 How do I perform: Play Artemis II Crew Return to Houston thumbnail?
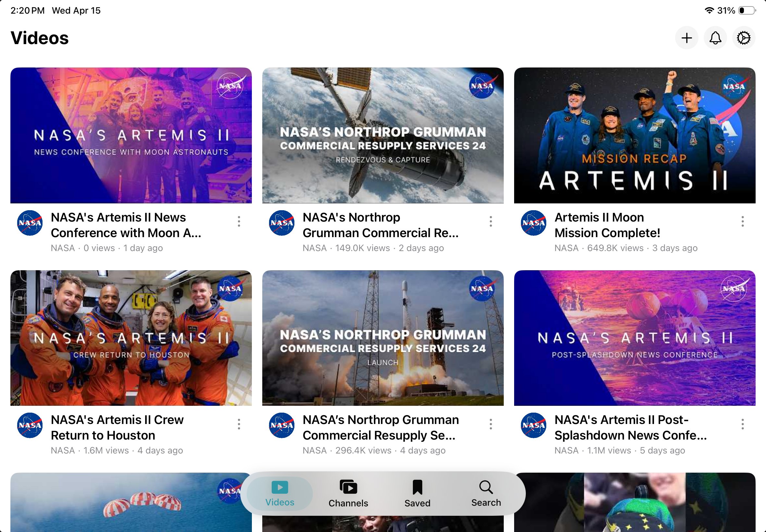[x=131, y=338]
